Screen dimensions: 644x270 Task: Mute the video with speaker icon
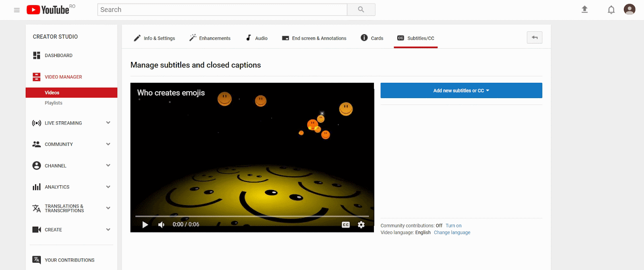(161, 225)
